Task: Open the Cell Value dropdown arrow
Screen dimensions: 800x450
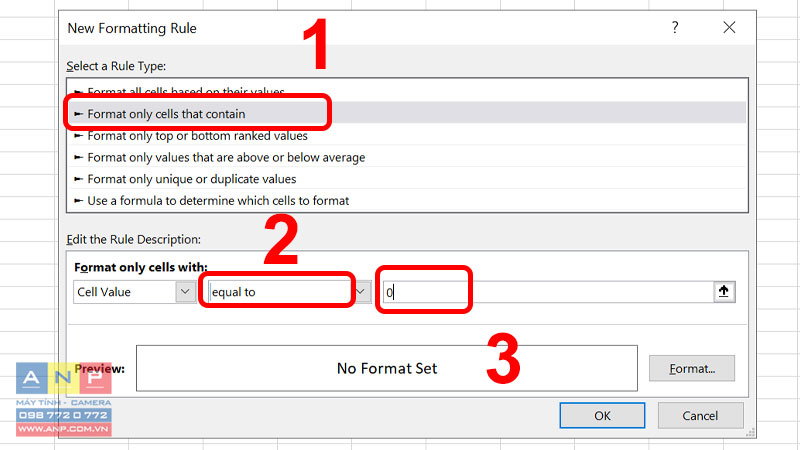Action: click(x=185, y=292)
